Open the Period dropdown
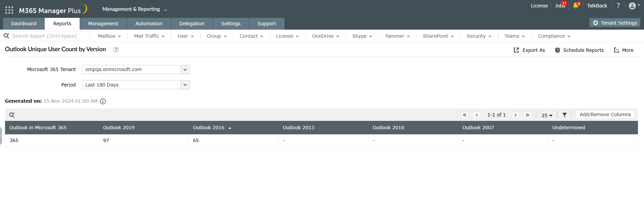 (136, 85)
